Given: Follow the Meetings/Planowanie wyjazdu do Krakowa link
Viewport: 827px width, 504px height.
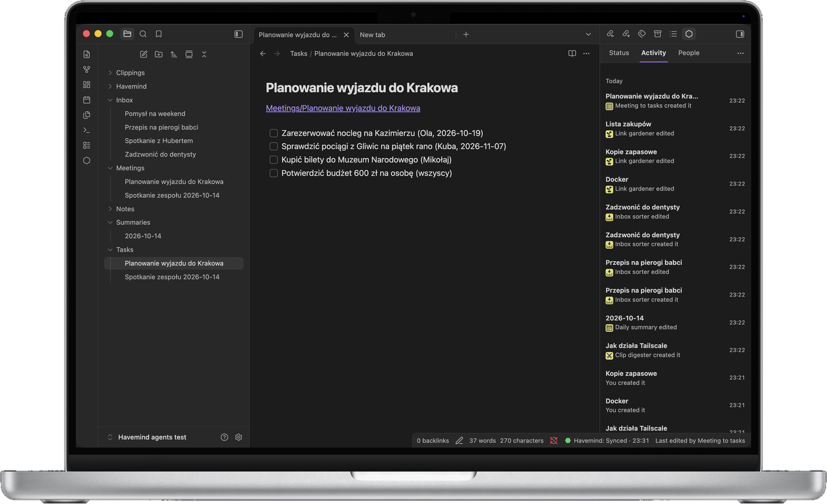Looking at the screenshot, I should (343, 108).
